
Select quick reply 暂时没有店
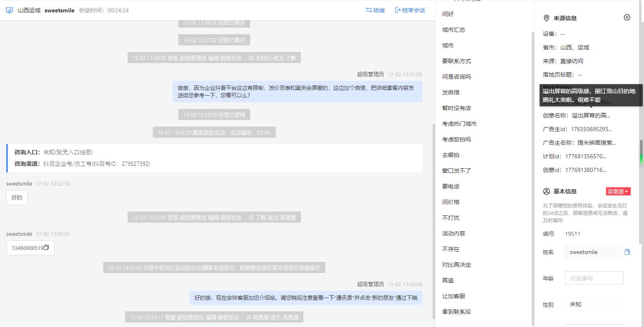[x=457, y=108]
